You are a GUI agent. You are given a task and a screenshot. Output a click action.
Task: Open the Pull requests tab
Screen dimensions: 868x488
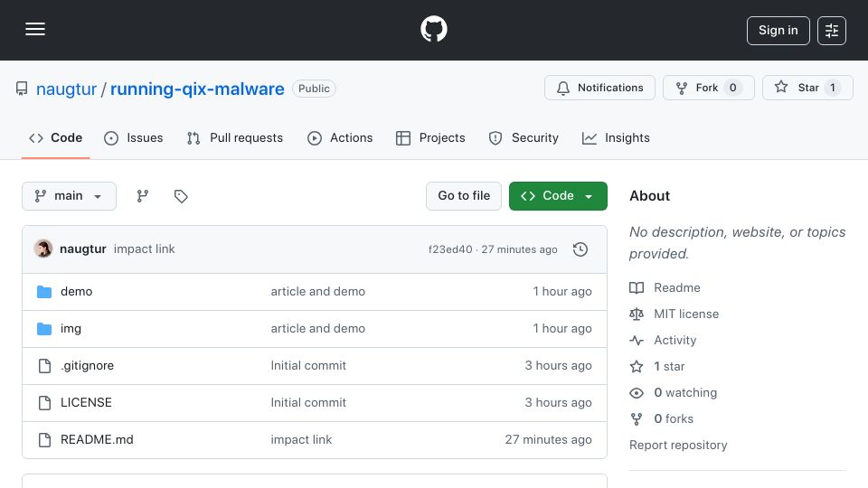[235, 137]
